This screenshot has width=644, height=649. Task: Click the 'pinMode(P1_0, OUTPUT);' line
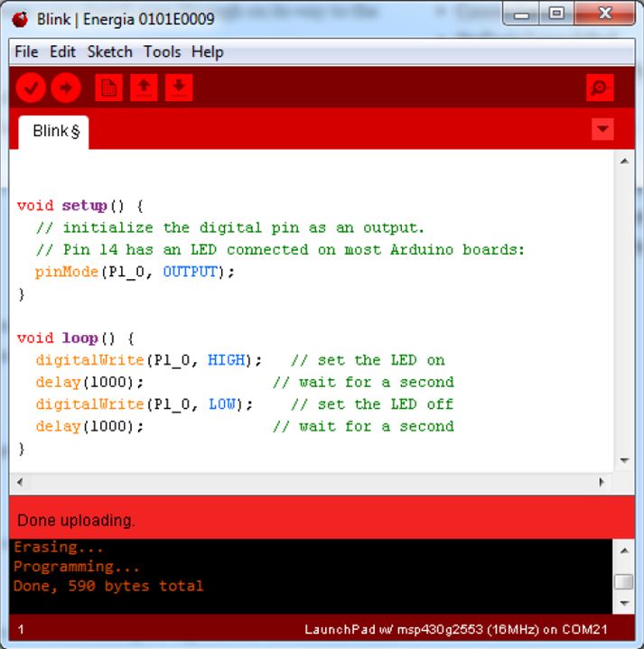[x=135, y=273]
